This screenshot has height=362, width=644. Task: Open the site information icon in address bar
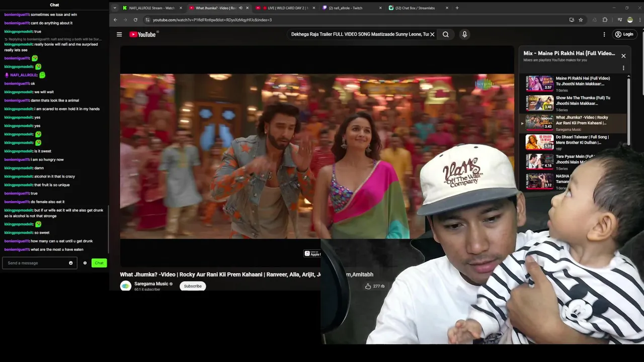click(x=147, y=20)
